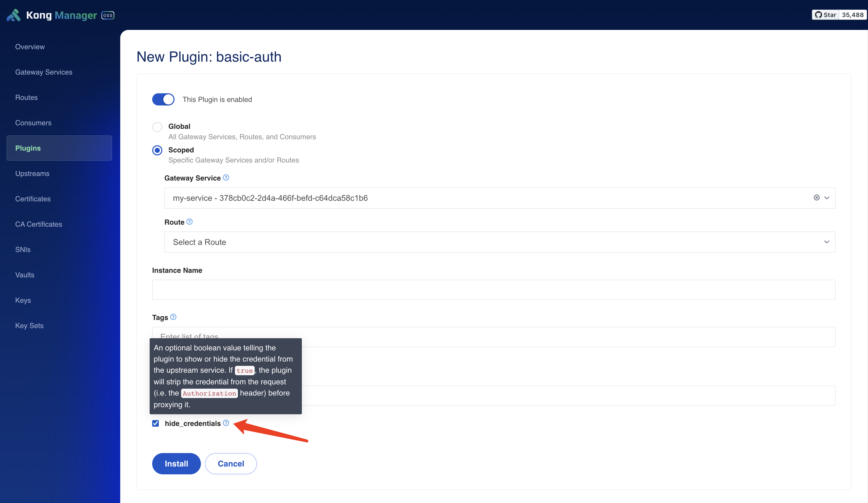
Task: Open the Gateway Service dropdown
Action: click(x=827, y=197)
